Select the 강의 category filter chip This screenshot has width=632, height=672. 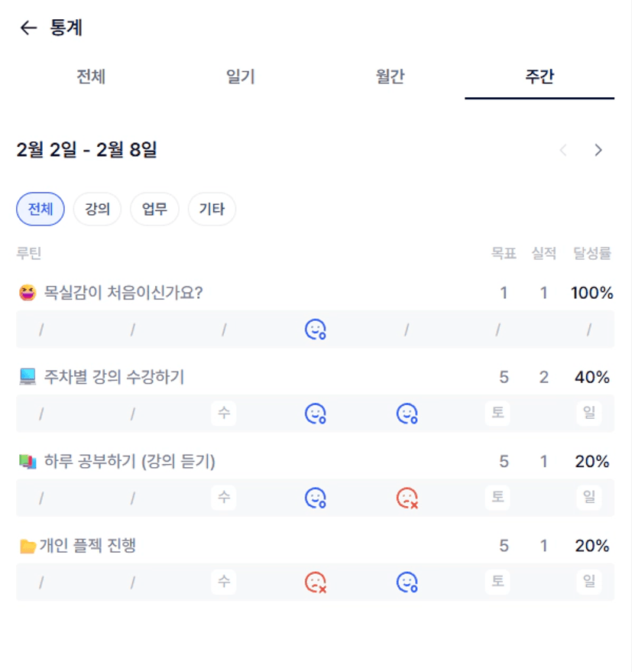[x=97, y=209]
